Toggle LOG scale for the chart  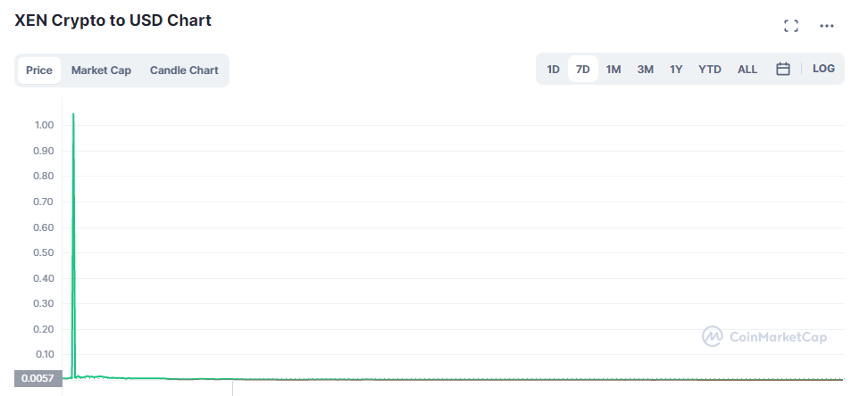click(823, 69)
